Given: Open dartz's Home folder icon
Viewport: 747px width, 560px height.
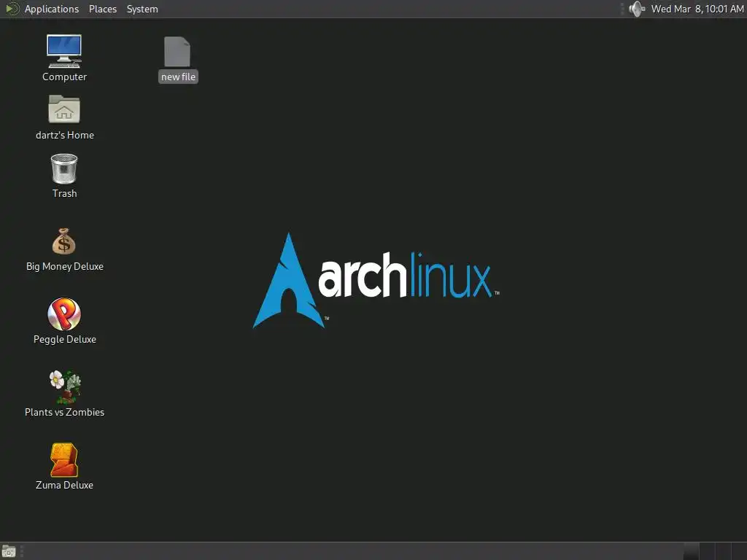Looking at the screenshot, I should pos(64,109).
